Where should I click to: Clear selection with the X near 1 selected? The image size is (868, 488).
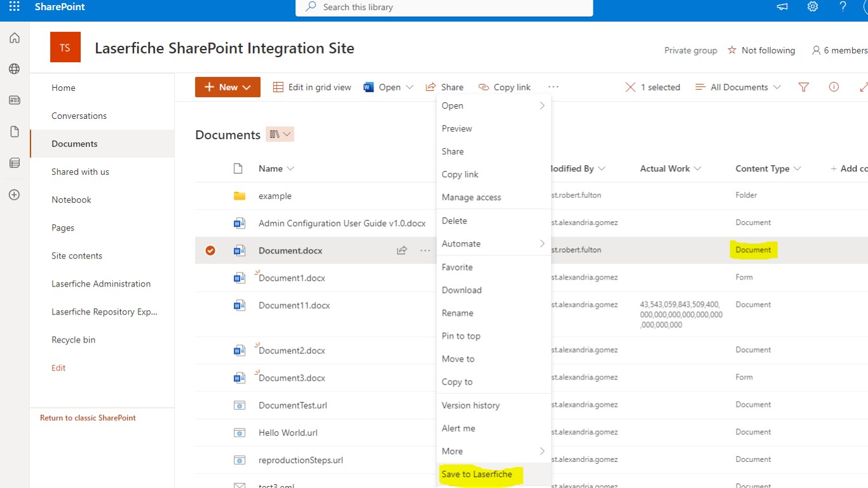pos(630,87)
